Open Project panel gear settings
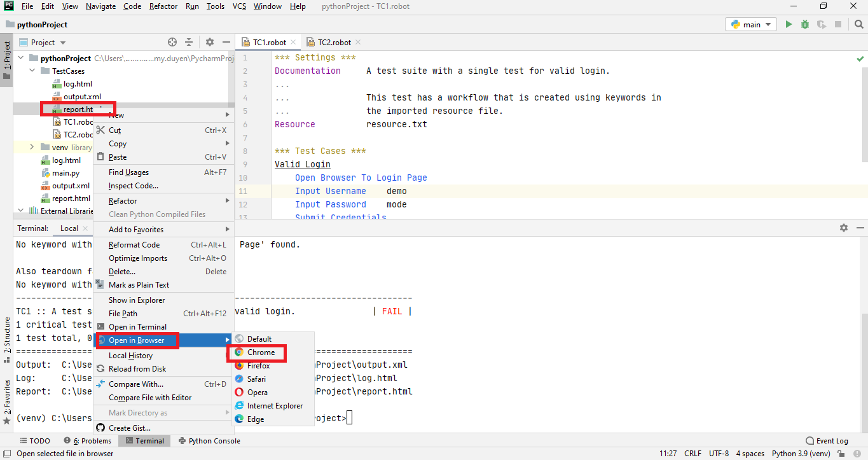Screen dimensions: 868x460 [x=210, y=43]
